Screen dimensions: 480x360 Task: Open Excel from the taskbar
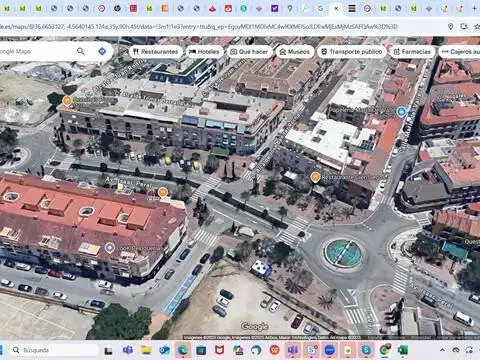click(403, 350)
